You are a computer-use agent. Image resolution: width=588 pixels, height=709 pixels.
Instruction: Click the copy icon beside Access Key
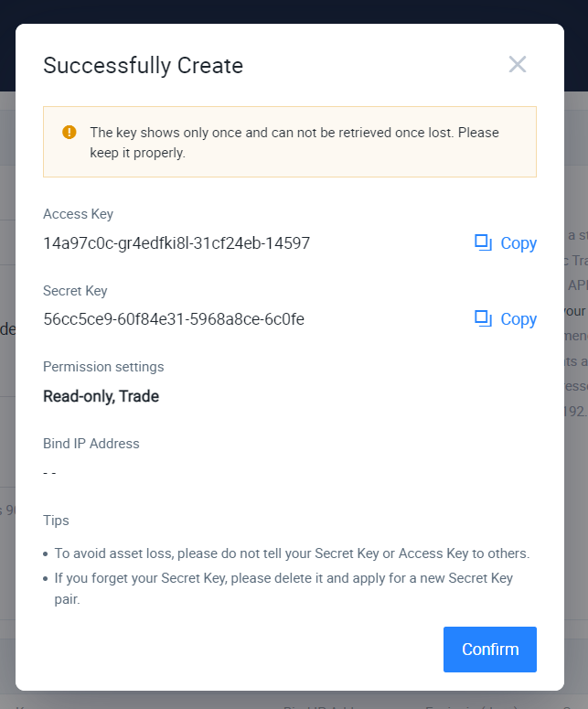click(484, 242)
